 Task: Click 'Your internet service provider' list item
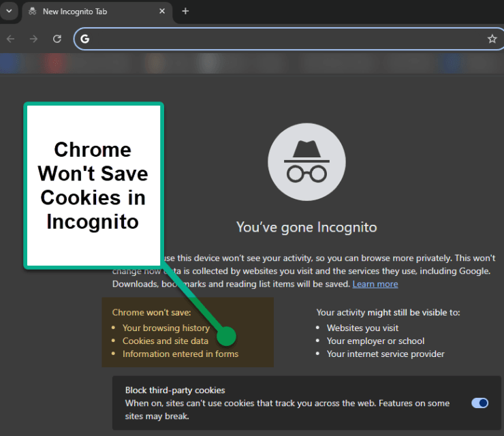click(x=385, y=354)
